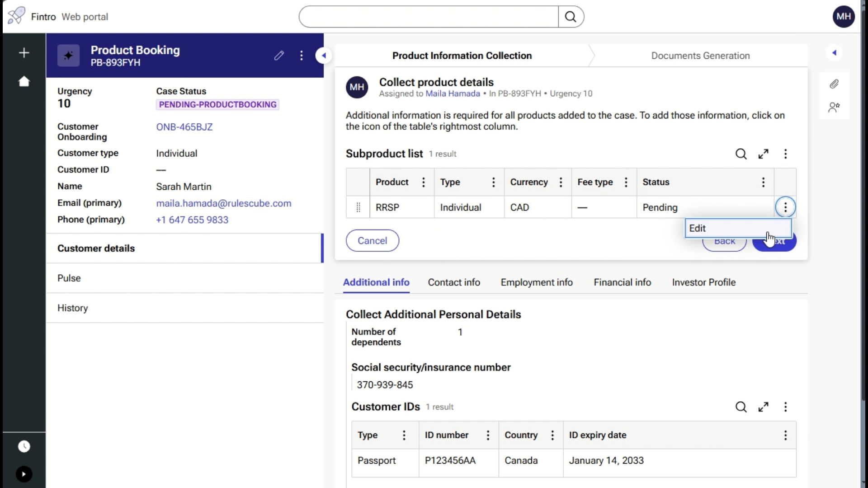Switch to Financial info tab
Screen dimensions: 868x488
pos(622,282)
